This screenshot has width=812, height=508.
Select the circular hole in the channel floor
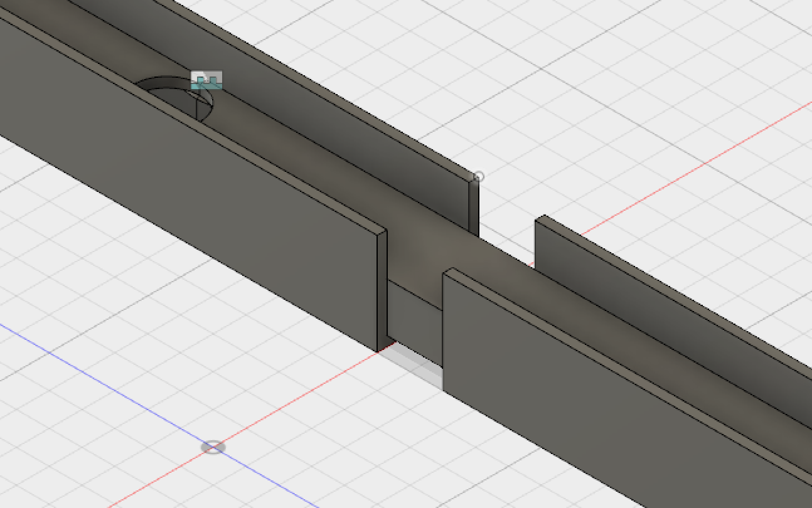[x=175, y=98]
